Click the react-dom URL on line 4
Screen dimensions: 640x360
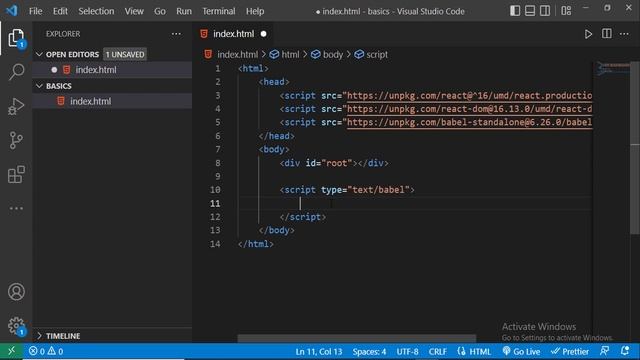[469, 109]
